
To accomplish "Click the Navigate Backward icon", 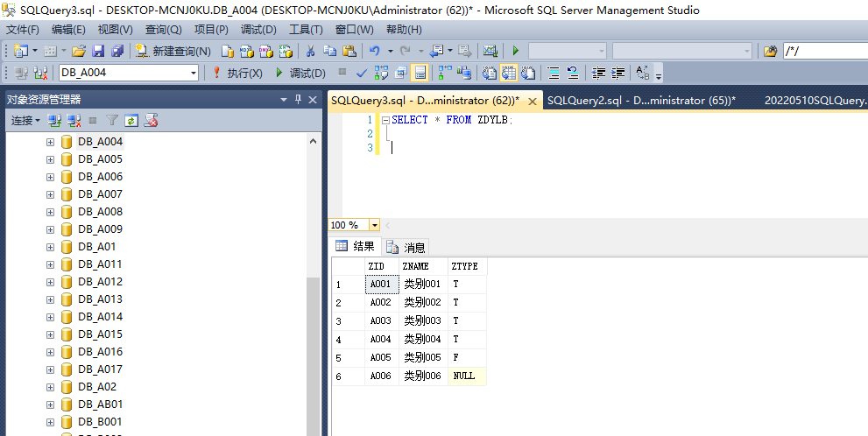I will tap(437, 51).
